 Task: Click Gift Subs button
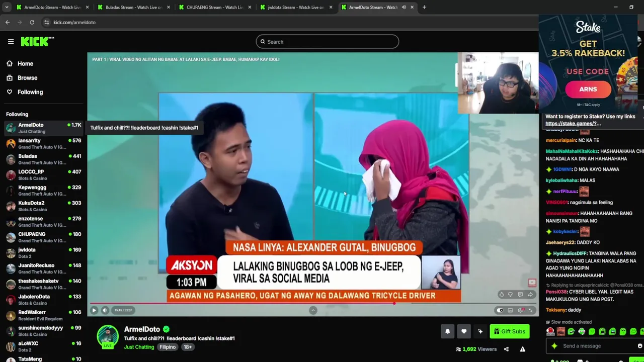pyautogui.click(x=509, y=331)
